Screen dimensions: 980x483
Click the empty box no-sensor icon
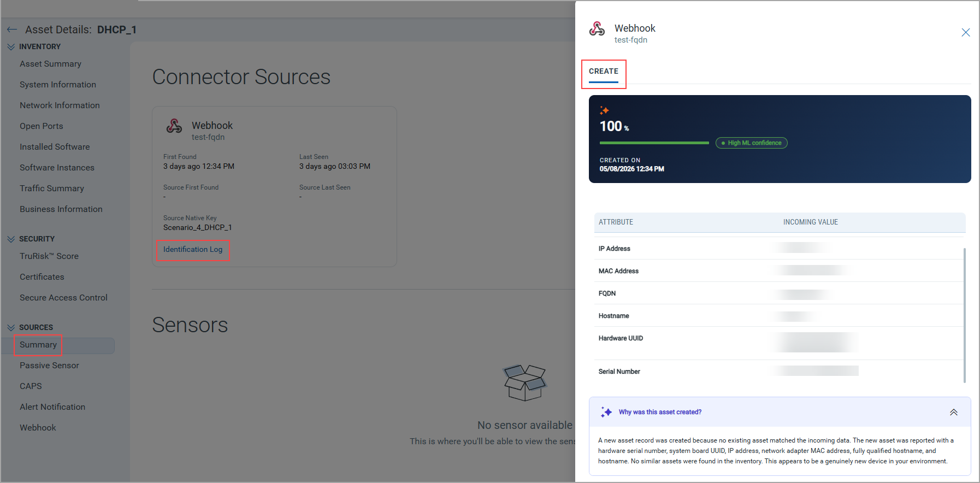pos(524,382)
